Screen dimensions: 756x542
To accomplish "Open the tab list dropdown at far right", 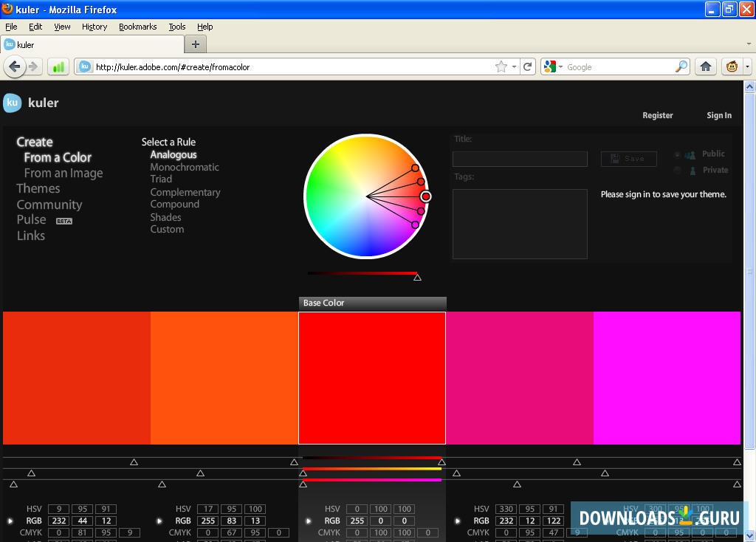I will [x=747, y=44].
